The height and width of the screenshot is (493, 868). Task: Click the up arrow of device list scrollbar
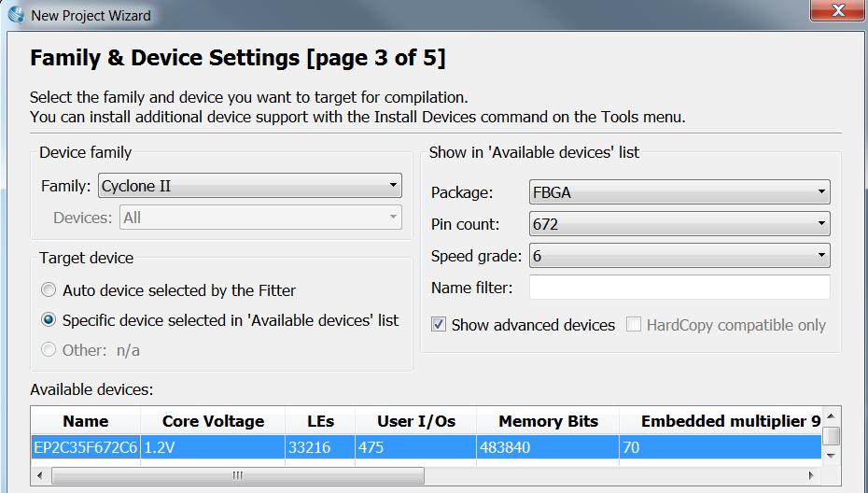coord(831,416)
